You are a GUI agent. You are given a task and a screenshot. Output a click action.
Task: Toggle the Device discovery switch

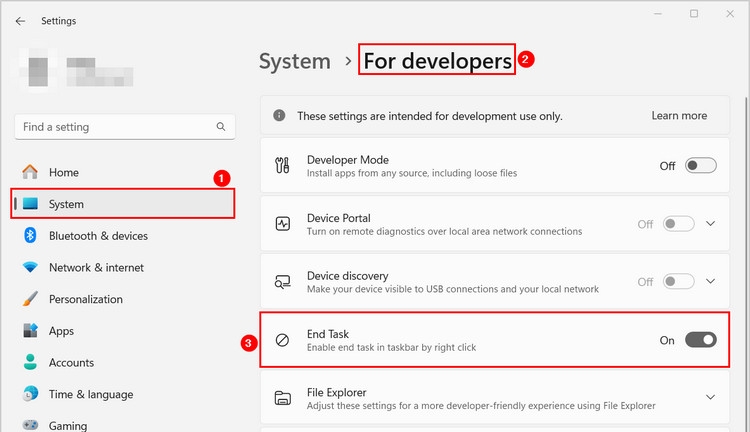pyautogui.click(x=678, y=281)
